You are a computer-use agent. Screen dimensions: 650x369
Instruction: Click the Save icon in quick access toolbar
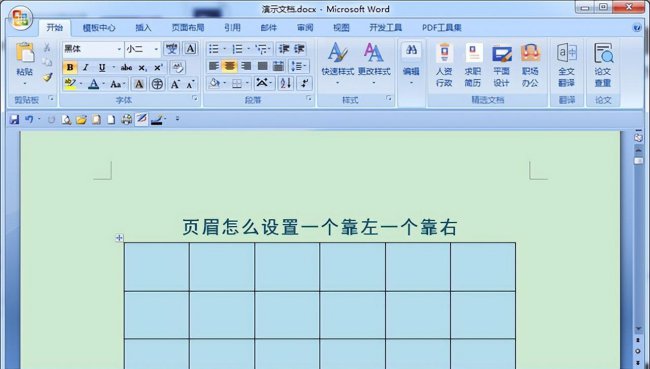[15, 120]
